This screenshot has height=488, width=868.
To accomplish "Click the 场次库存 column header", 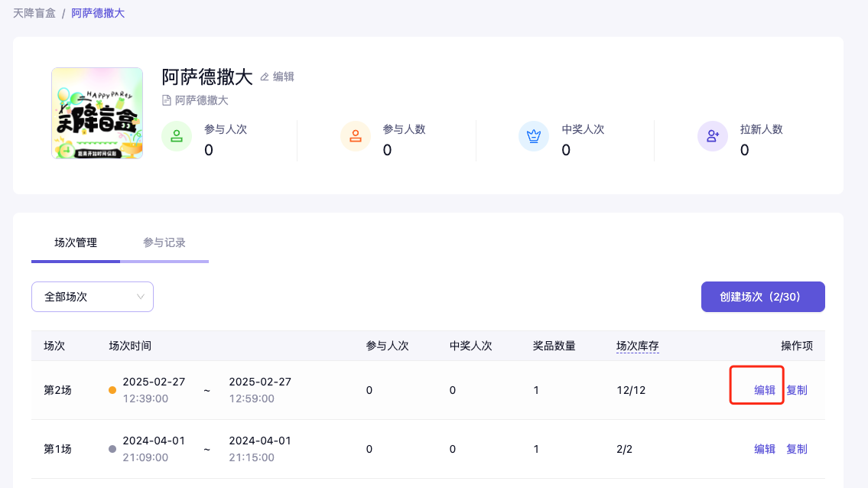I will [637, 346].
